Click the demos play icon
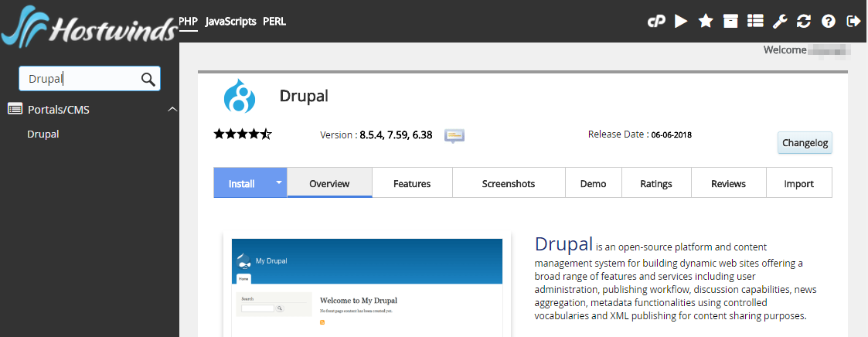The height and width of the screenshot is (337, 868). click(681, 22)
